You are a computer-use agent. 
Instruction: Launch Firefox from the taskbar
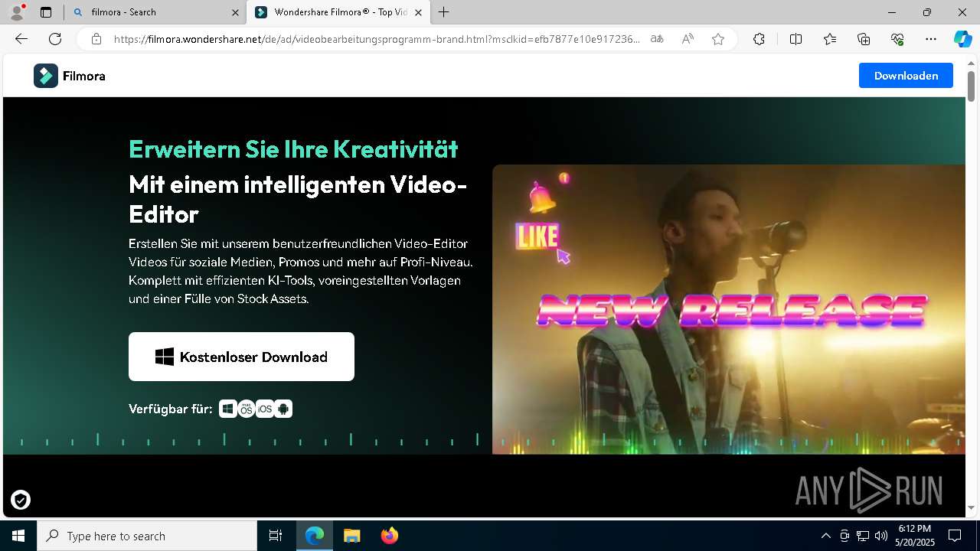[390, 536]
